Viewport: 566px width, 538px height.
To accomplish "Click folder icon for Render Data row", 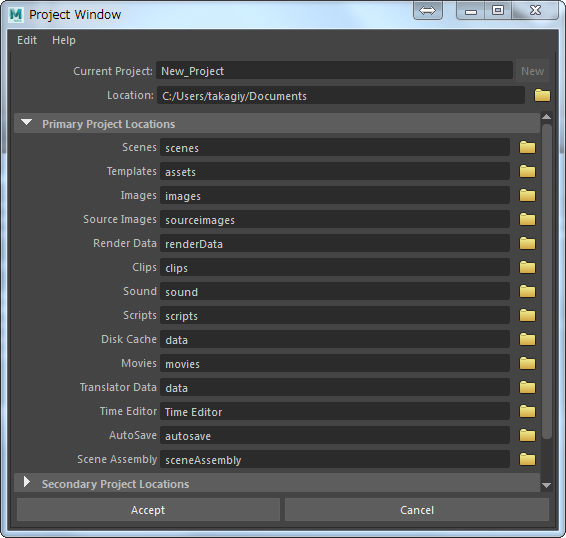I will 527,243.
